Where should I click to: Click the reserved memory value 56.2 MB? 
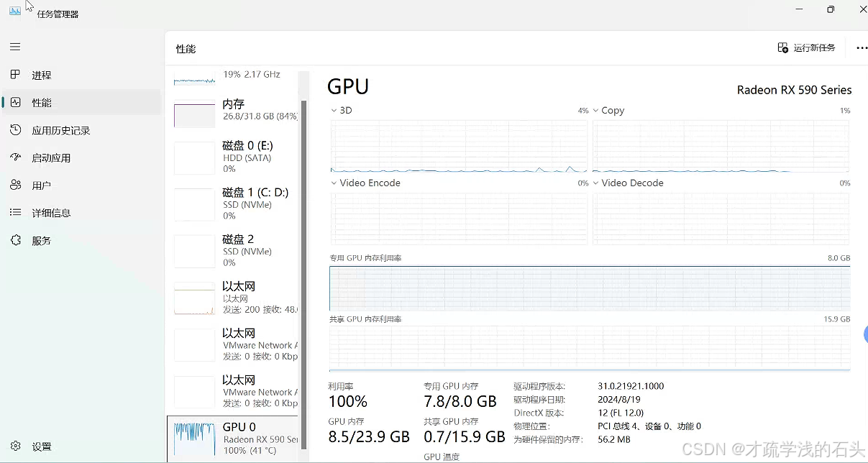[x=614, y=439]
